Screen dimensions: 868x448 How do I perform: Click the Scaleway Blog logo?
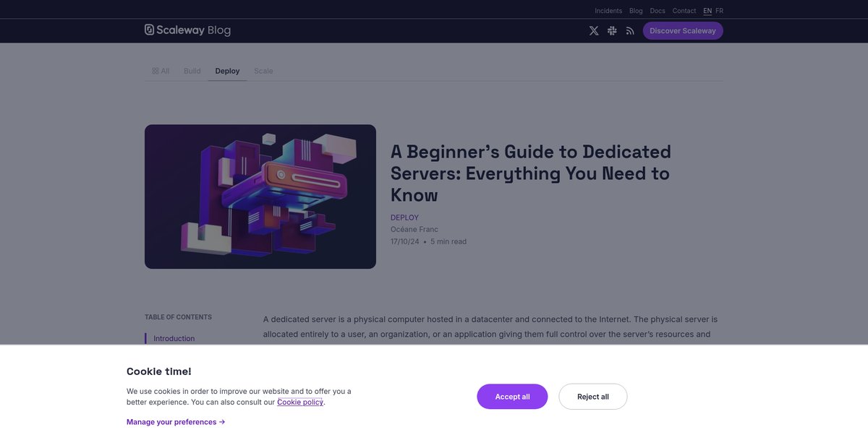pos(187,30)
